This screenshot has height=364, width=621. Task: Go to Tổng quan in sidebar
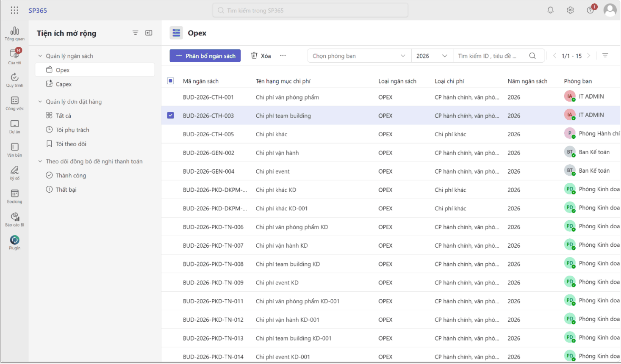15,33
